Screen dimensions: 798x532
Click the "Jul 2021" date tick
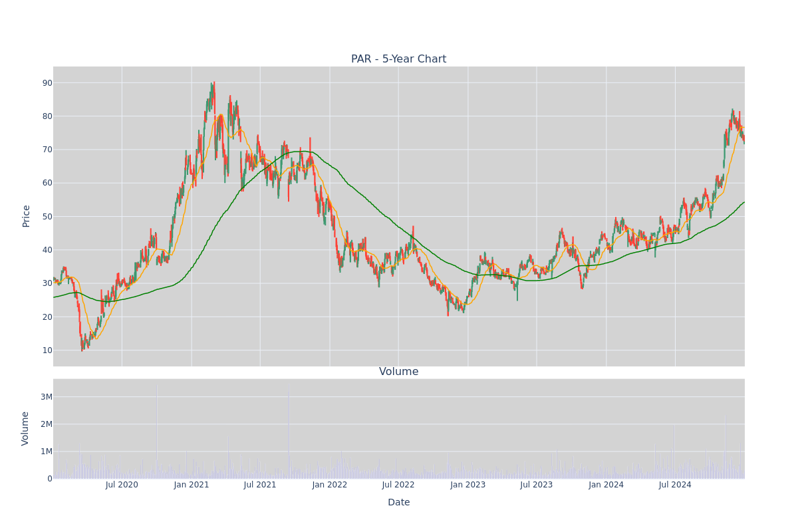(x=260, y=485)
